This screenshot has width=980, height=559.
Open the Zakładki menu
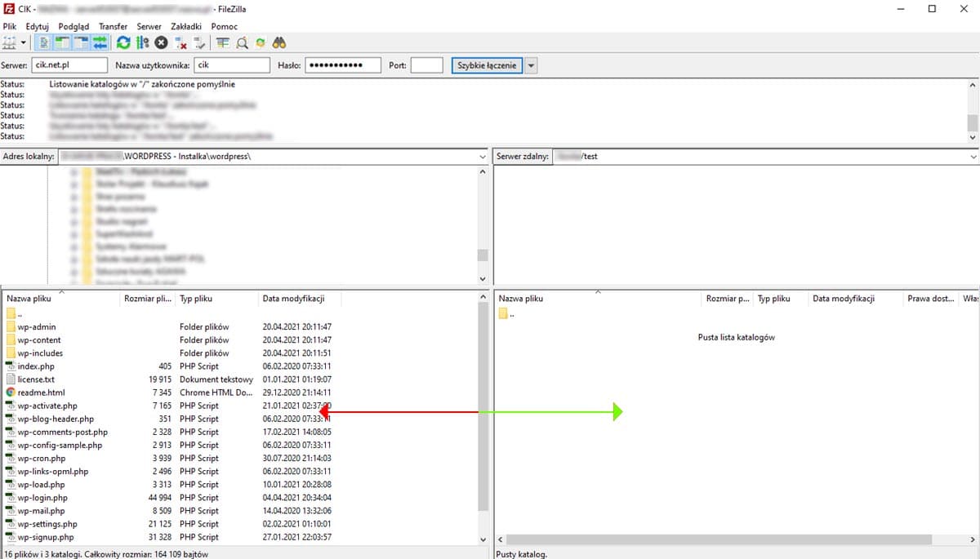186,26
